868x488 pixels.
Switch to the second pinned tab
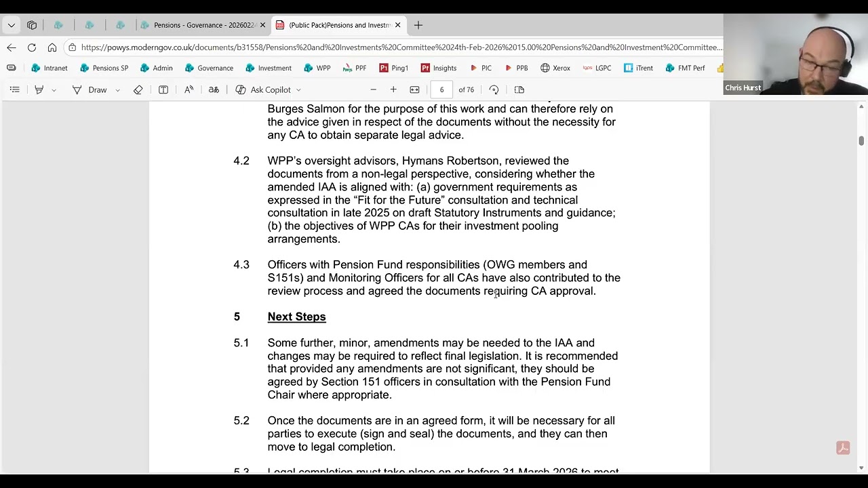pyautogui.click(x=90, y=25)
